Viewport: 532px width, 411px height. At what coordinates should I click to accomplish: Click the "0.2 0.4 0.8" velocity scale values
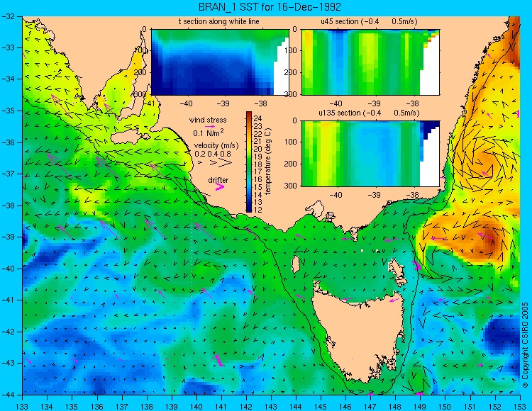pyautogui.click(x=213, y=154)
